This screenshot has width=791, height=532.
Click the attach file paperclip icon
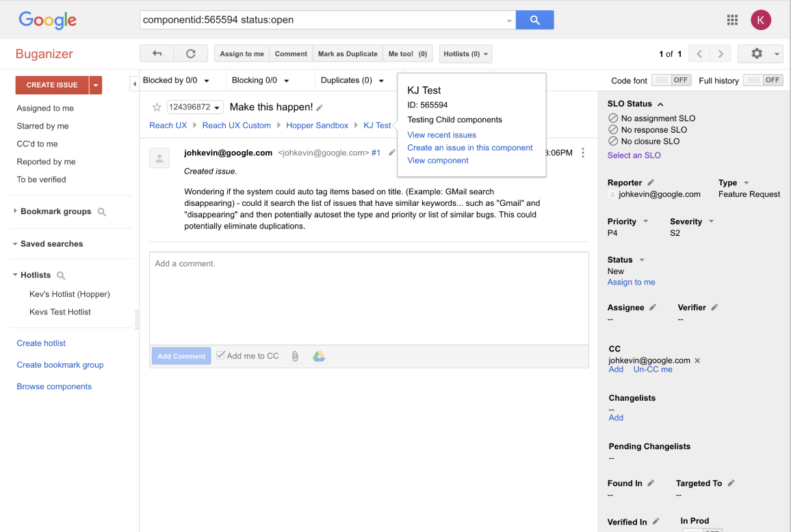coord(295,356)
